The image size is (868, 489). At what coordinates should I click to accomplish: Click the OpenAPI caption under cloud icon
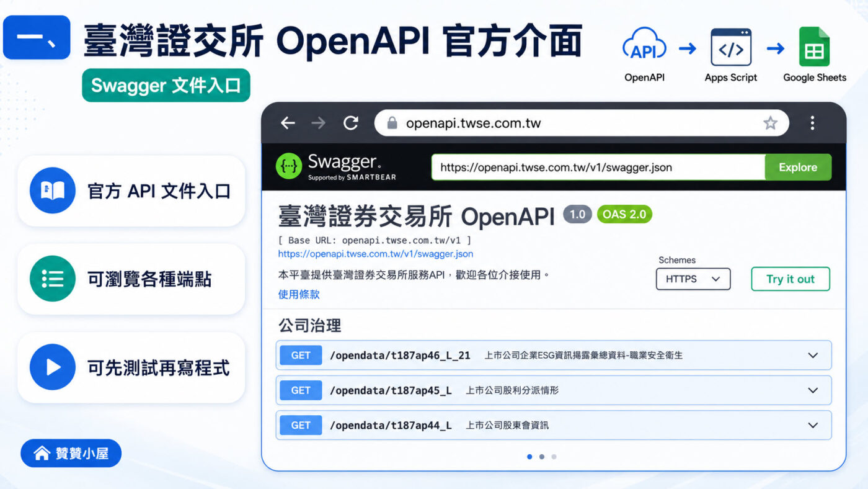[644, 78]
